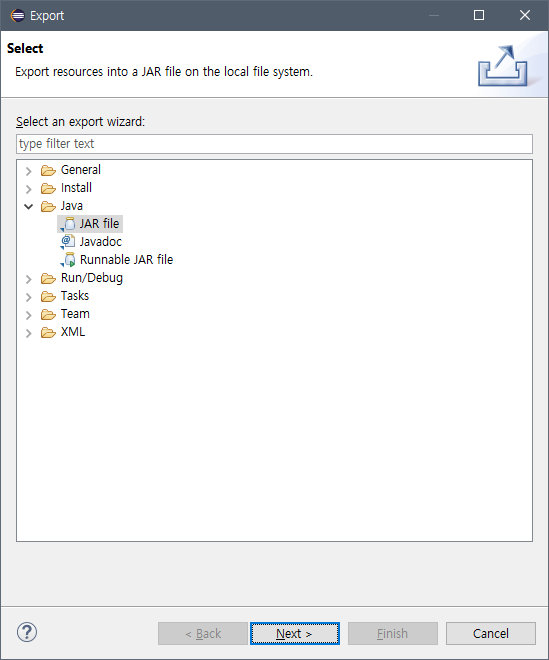Click the help question mark icon

pyautogui.click(x=27, y=632)
